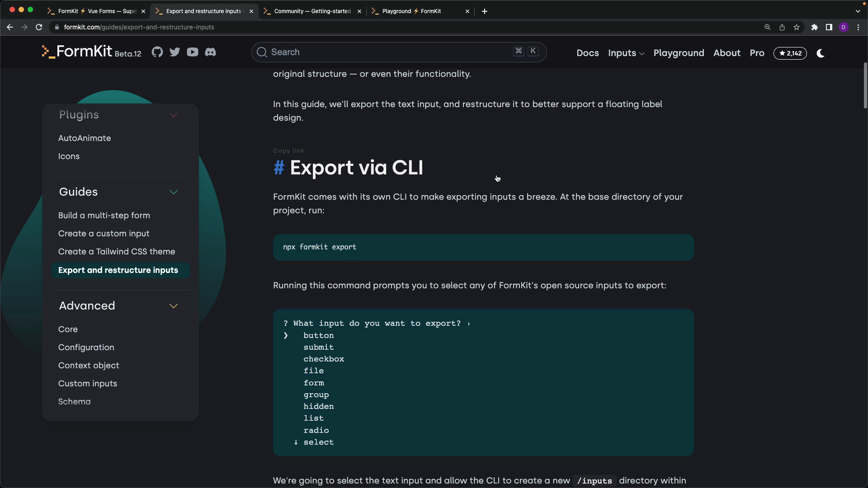Click tab list chevron at top right
Viewport: 868px width, 488px height.
pyautogui.click(x=858, y=11)
